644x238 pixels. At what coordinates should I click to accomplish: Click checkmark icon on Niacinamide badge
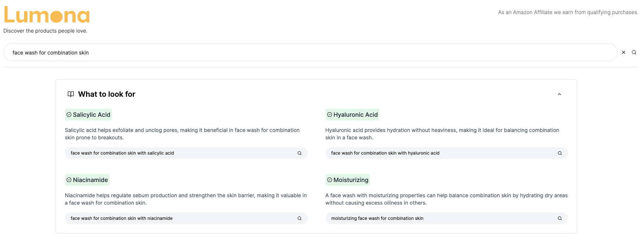pyautogui.click(x=69, y=180)
